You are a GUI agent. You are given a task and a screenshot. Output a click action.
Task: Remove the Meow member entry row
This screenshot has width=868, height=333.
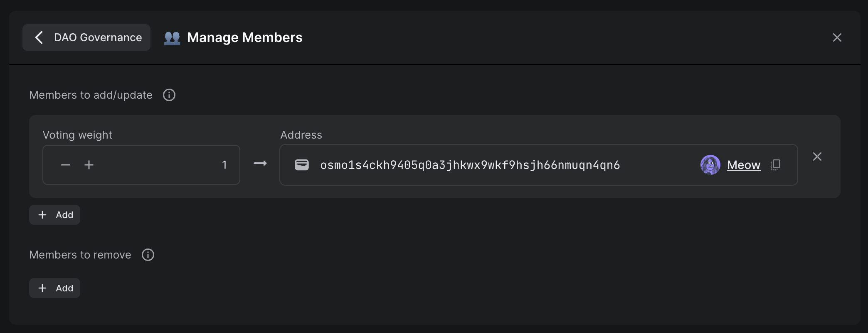click(x=817, y=157)
